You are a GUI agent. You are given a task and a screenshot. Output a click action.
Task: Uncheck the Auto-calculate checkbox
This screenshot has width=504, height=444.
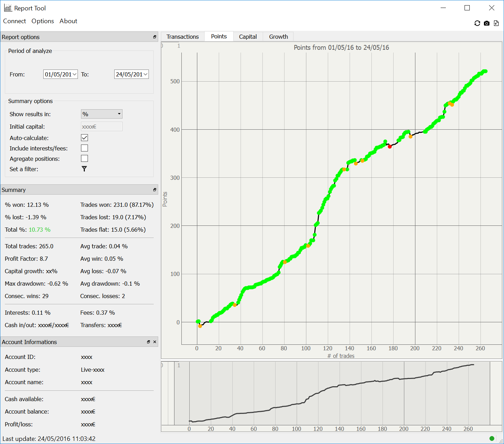(x=84, y=138)
